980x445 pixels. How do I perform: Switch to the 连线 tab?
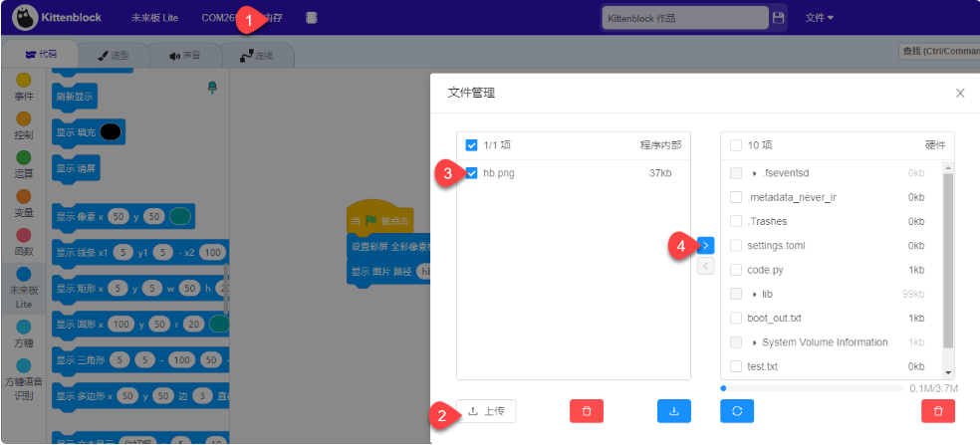(257, 56)
